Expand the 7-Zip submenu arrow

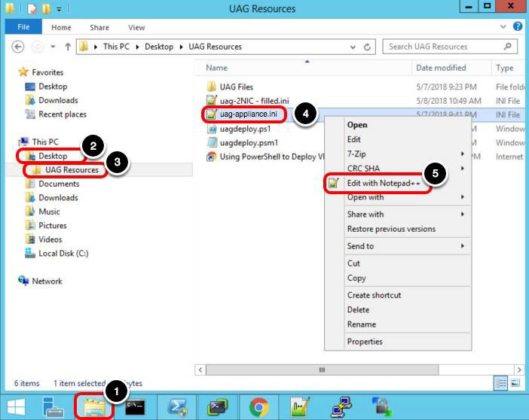[463, 154]
